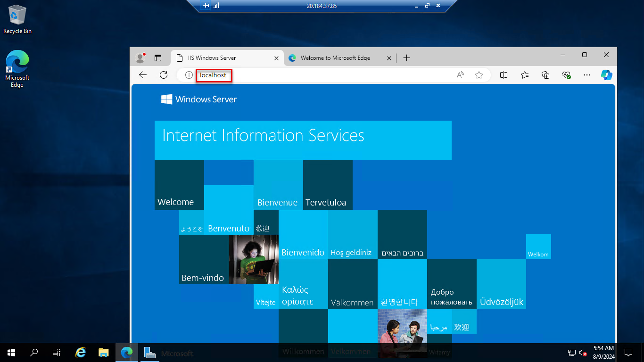Go back with the back arrow
Viewport: 644px width, 362px height.
(x=143, y=75)
